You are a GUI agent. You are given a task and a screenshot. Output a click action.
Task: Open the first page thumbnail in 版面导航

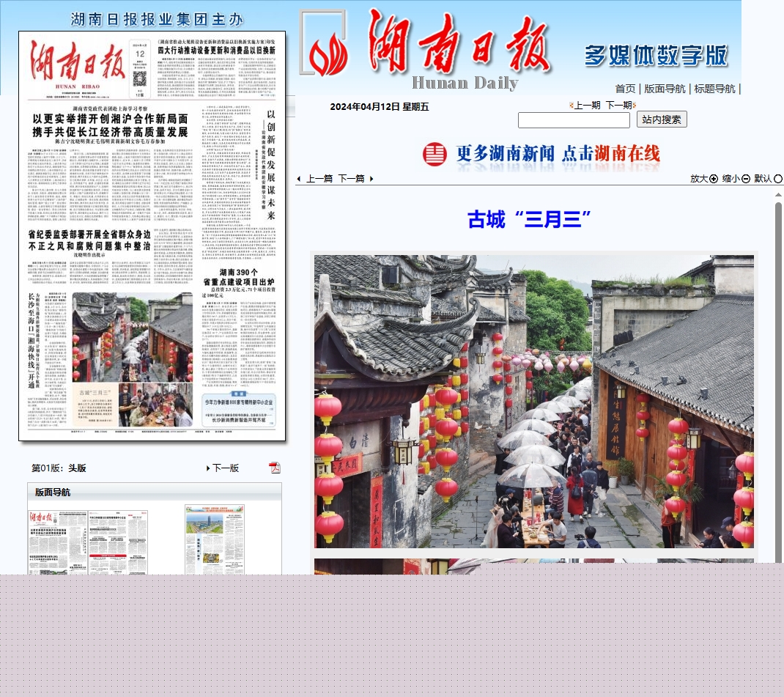pos(57,542)
